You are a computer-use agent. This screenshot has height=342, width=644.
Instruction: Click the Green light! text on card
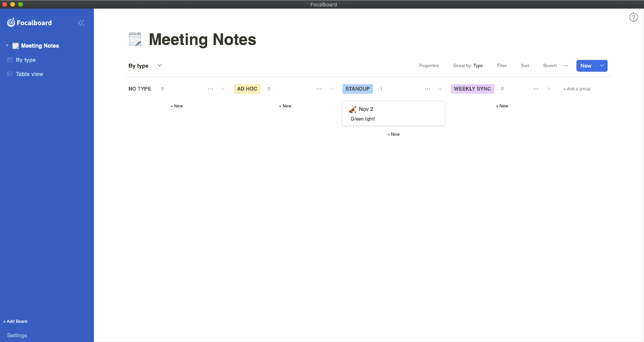click(x=363, y=119)
